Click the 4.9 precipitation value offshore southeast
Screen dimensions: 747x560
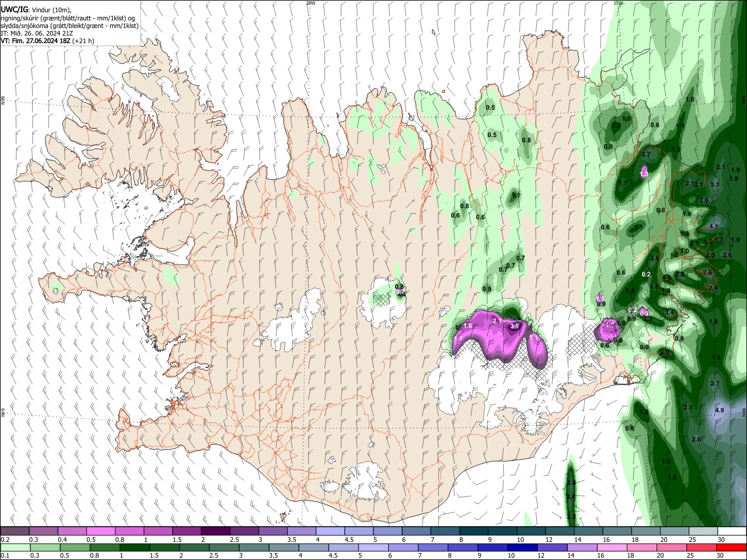tap(719, 411)
